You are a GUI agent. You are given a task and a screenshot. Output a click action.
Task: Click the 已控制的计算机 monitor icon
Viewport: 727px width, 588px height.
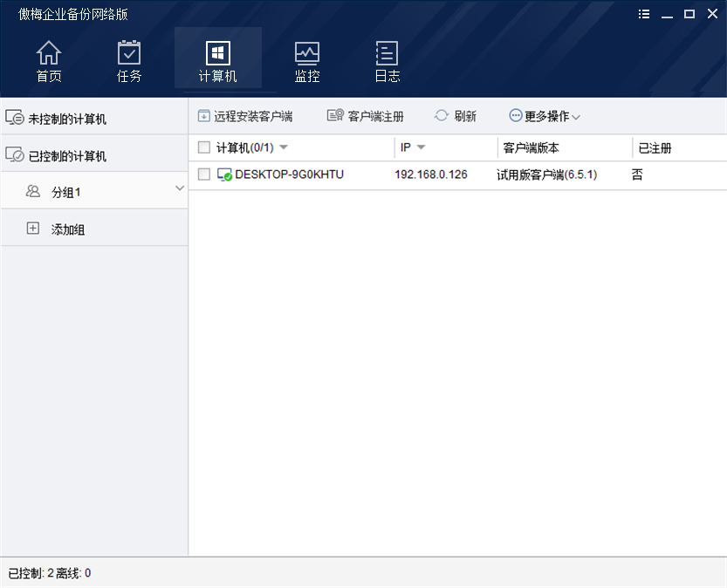pos(14,154)
